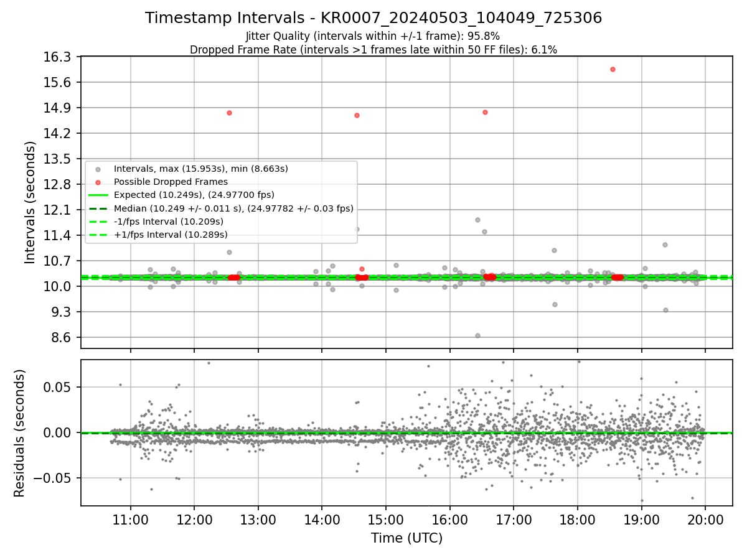
Task: Click the gray point near 11.1 seconds after 19:00
Action: tap(665, 245)
